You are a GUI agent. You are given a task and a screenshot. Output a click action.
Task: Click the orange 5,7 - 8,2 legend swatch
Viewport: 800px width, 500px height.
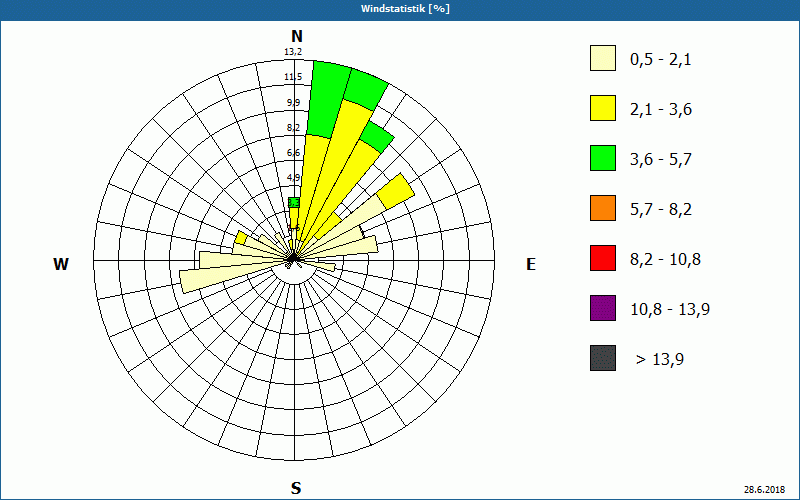(x=603, y=208)
